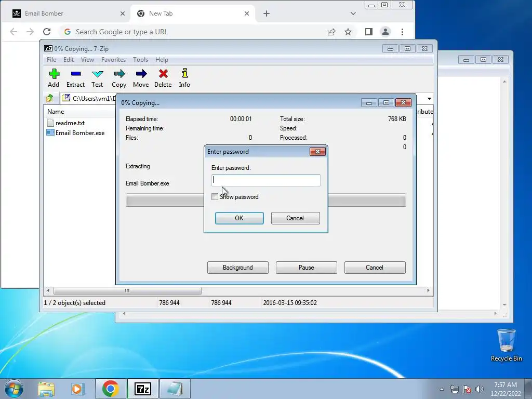Click the Info toolbar icon
The height and width of the screenshot is (399, 532).
184,78
